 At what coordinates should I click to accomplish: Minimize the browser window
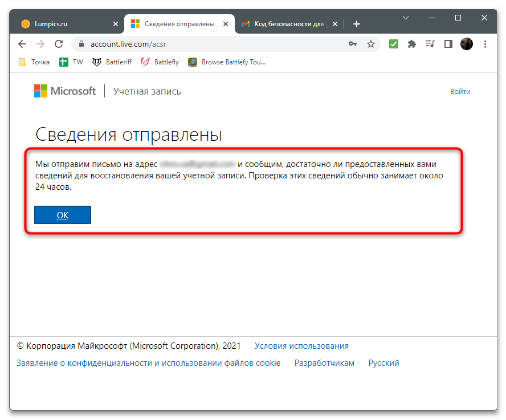pyautogui.click(x=432, y=18)
